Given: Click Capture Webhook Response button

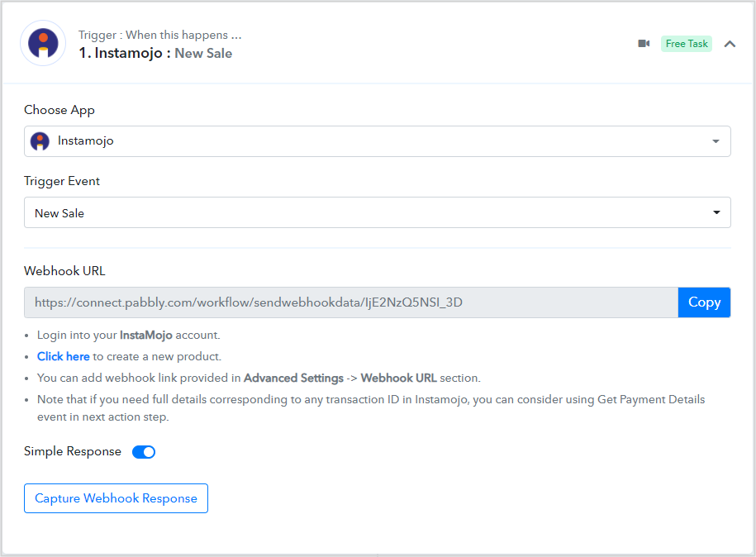Looking at the screenshot, I should pos(116,498).
